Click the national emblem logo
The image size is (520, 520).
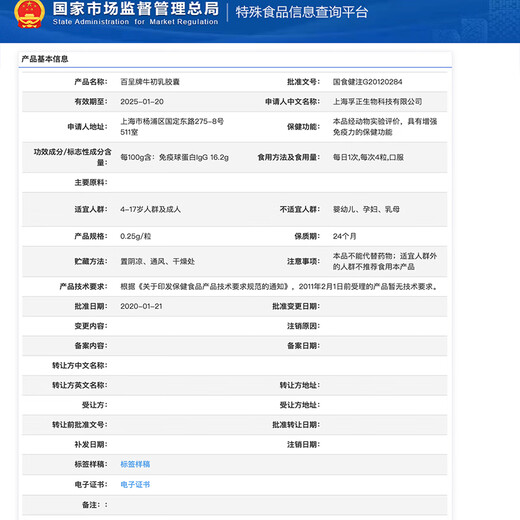29,14
